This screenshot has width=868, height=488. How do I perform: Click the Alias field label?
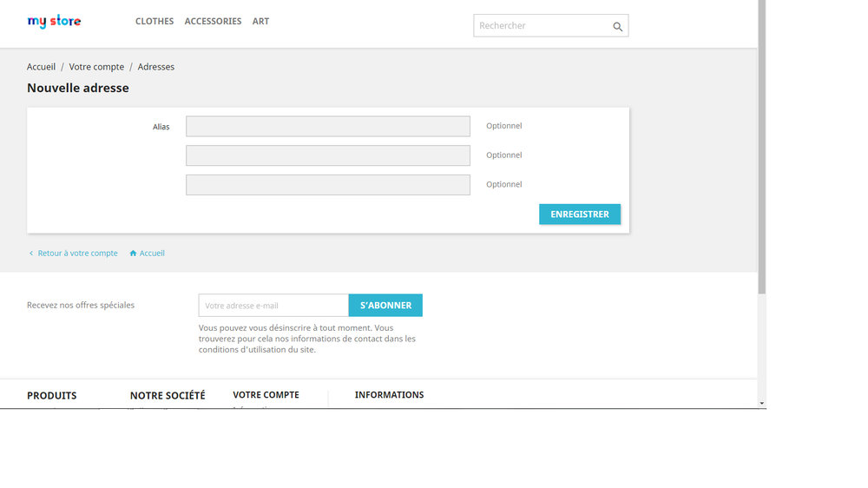161,127
